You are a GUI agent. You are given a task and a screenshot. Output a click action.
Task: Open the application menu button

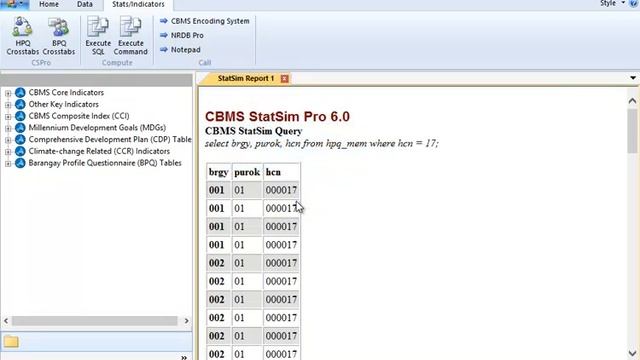[x=14, y=4]
